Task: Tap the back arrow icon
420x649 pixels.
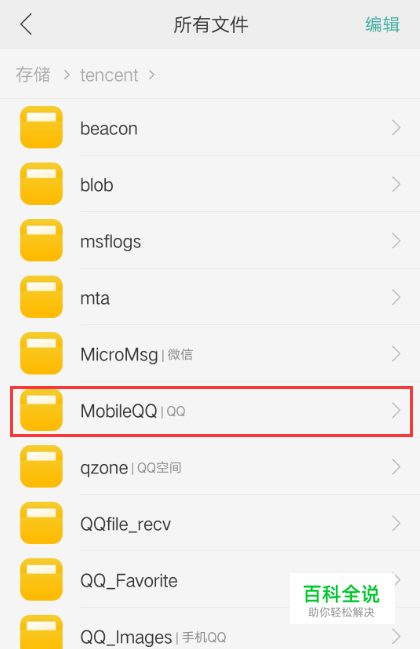Action: [x=26, y=24]
